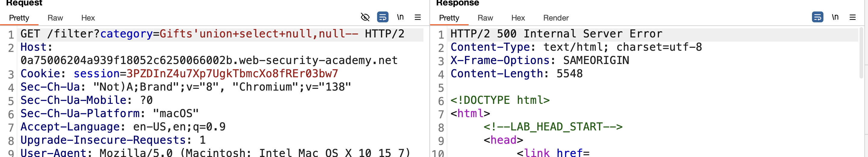Open Request panel hamburger options menu
Screen dimensions: 868x157
tap(417, 17)
